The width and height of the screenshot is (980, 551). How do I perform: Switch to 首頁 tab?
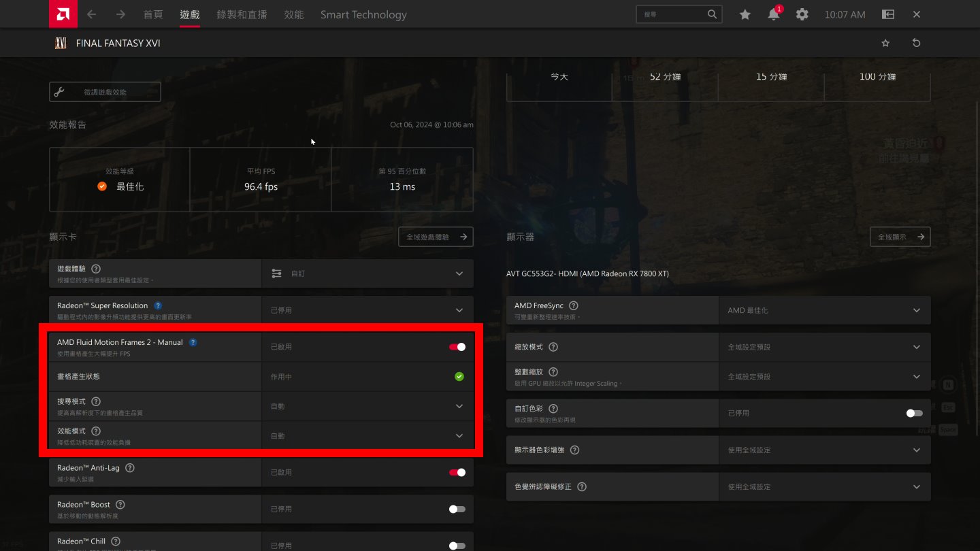[153, 14]
